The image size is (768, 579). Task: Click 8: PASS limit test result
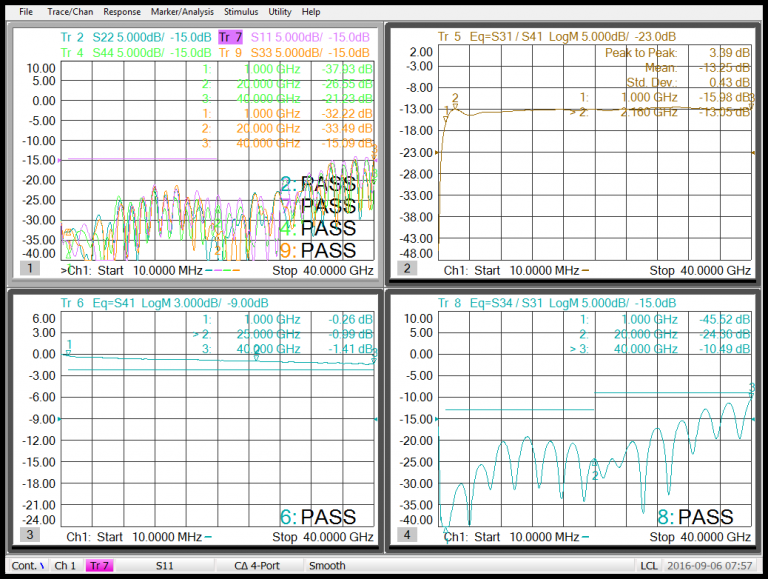pos(695,517)
